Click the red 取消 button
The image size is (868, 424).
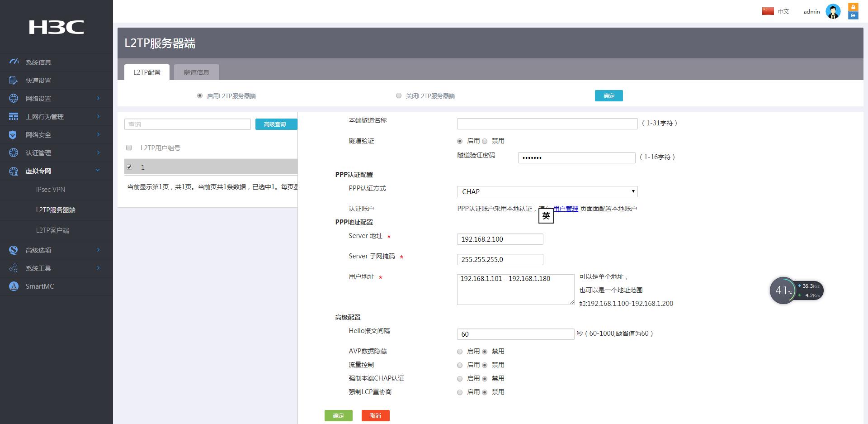coord(375,416)
